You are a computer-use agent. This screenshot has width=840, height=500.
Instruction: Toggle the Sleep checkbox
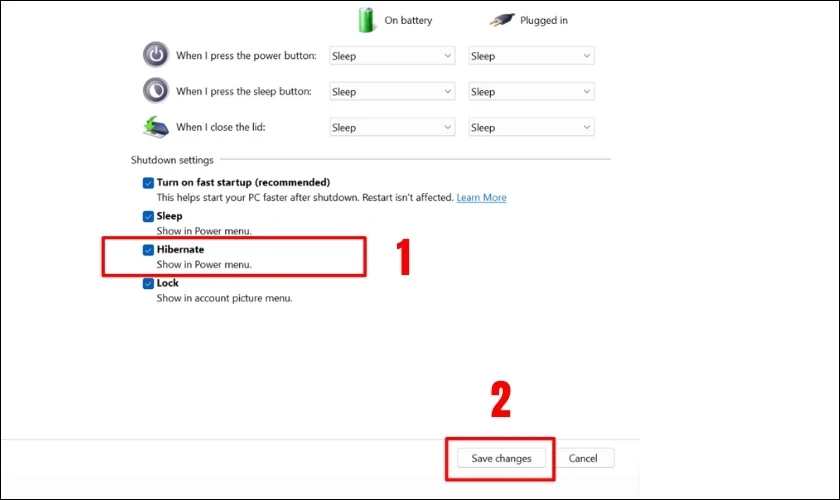point(148,217)
